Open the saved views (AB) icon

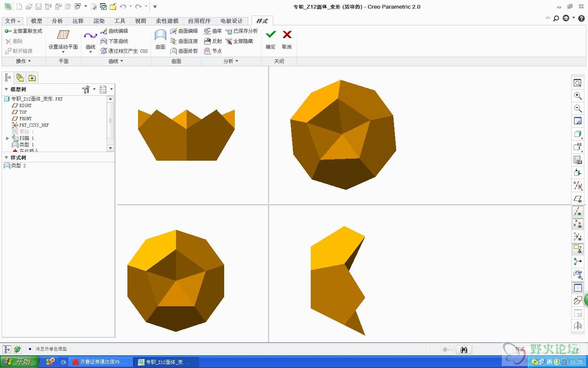pyautogui.click(x=578, y=147)
